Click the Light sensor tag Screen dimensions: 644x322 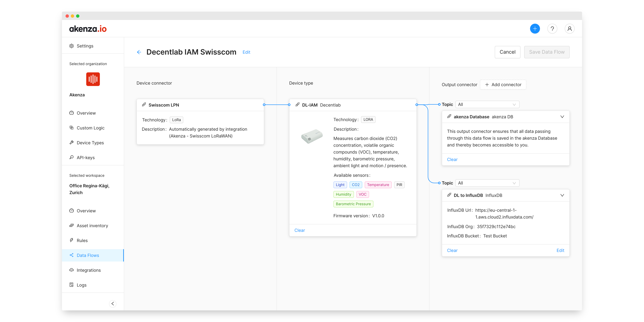[340, 185]
